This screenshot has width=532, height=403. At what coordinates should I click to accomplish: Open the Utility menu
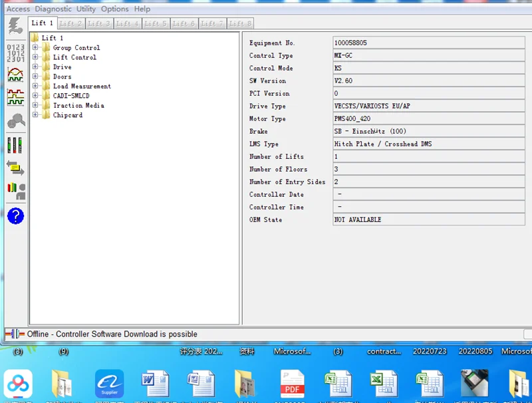coord(86,9)
